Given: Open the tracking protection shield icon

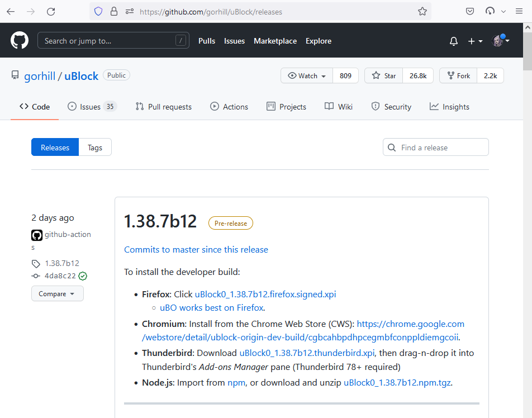Looking at the screenshot, I should [98, 12].
